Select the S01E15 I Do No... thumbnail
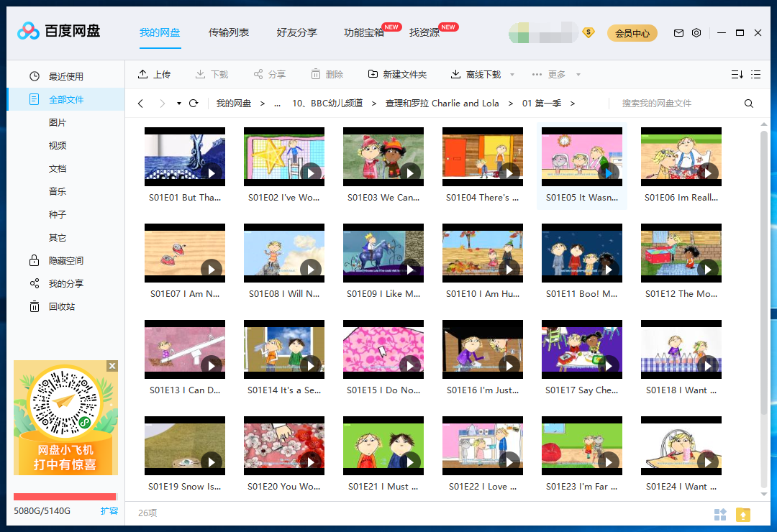 (383, 349)
